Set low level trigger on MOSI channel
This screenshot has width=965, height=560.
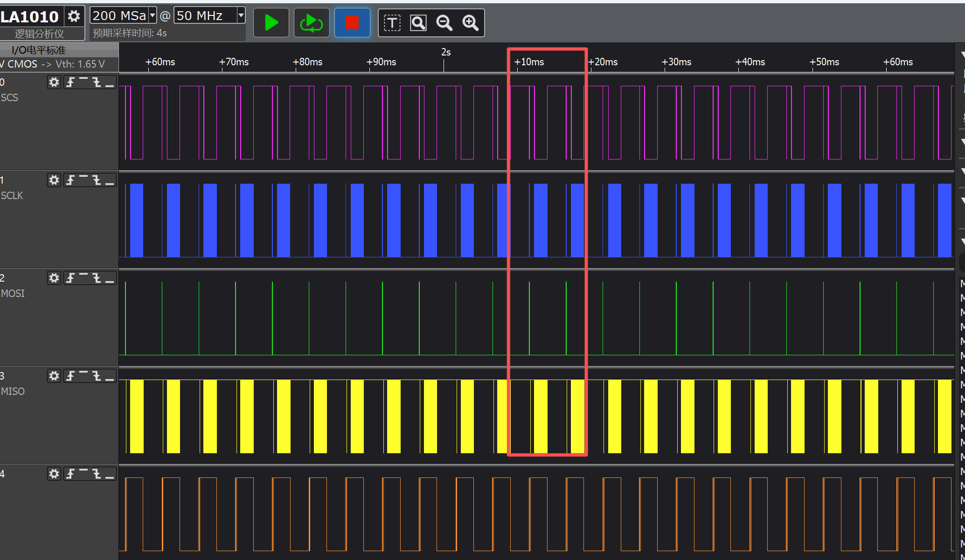[110, 278]
